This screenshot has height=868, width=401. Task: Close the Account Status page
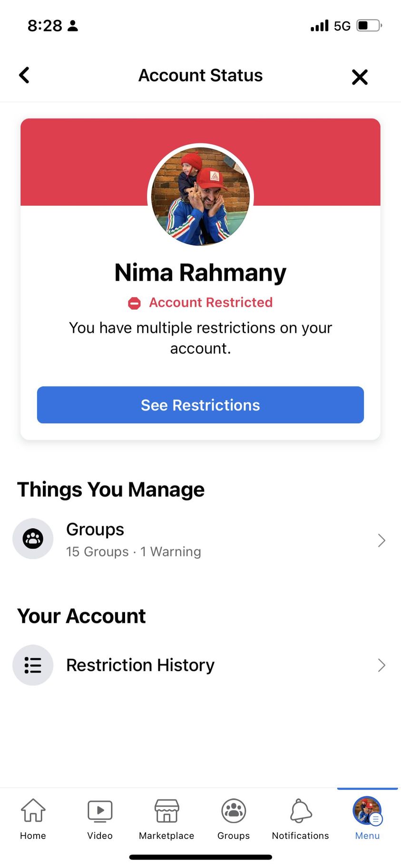(360, 77)
